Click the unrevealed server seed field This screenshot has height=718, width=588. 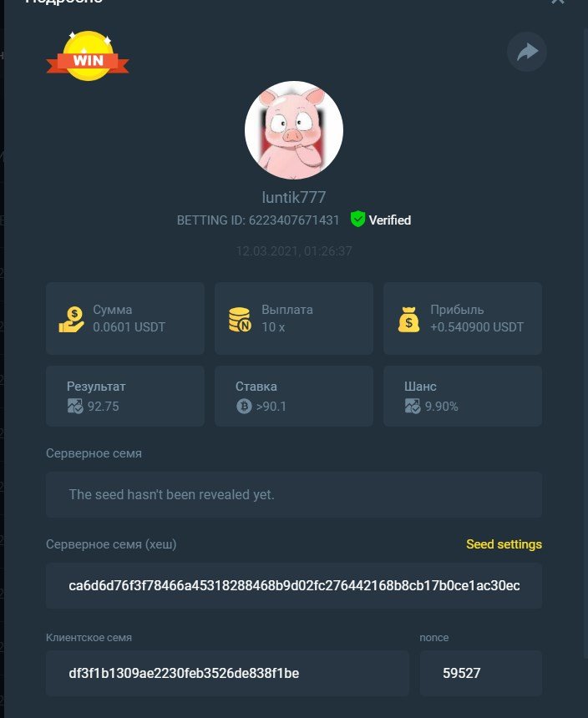coord(294,494)
